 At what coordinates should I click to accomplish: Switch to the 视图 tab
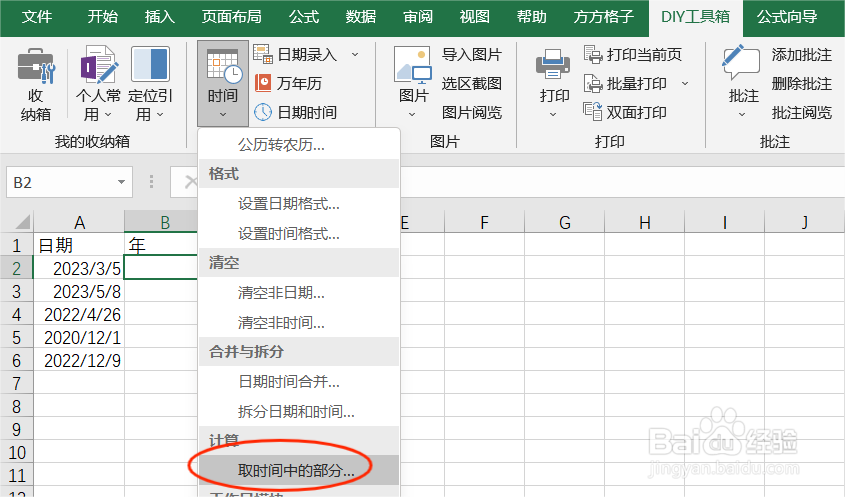[x=474, y=17]
